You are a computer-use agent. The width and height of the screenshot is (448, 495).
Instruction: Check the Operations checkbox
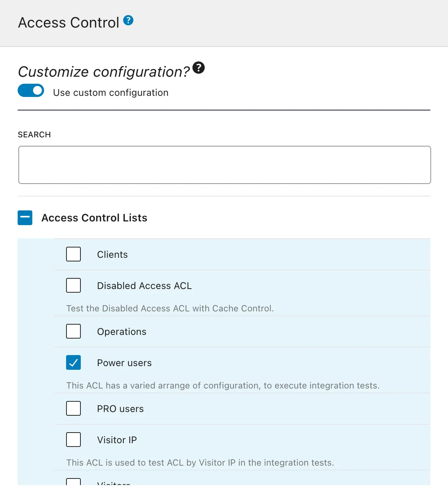[73, 331]
